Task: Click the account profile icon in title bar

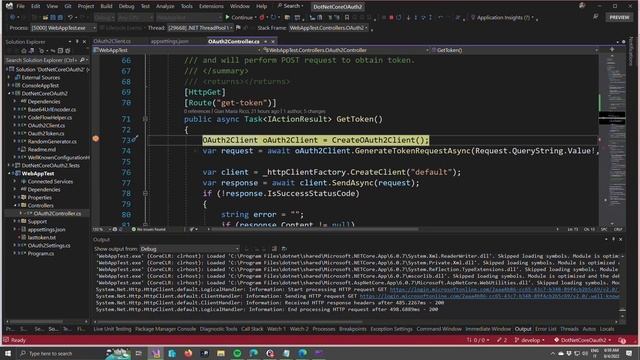Action: (582, 6)
